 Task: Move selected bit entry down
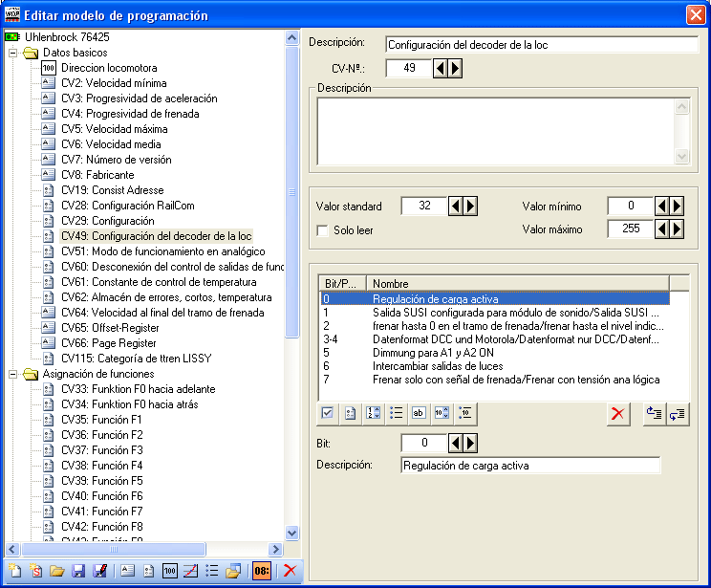point(678,413)
